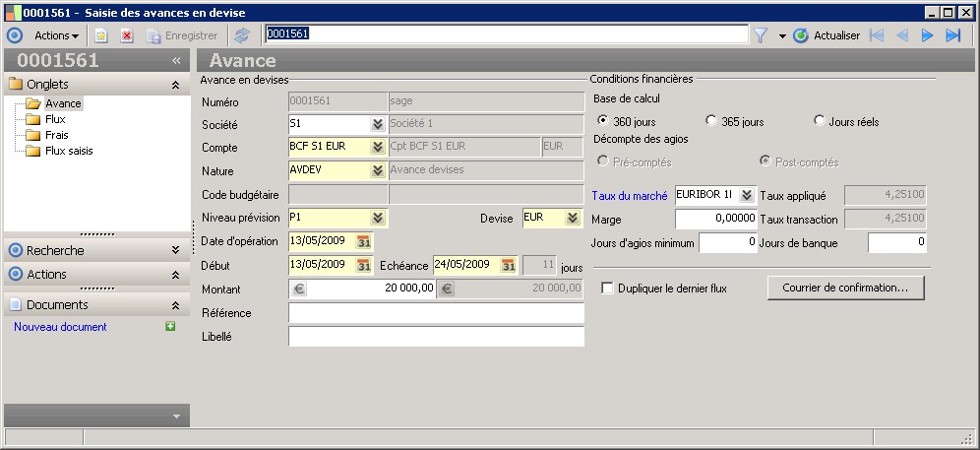Screen dimensions: 980x450
Task: Open the Niveau prévision dropdown
Action: pos(378,218)
